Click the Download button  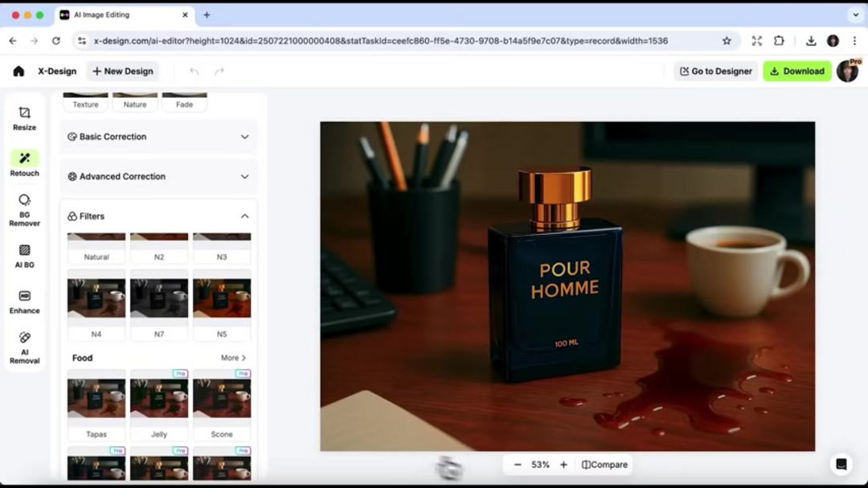796,71
